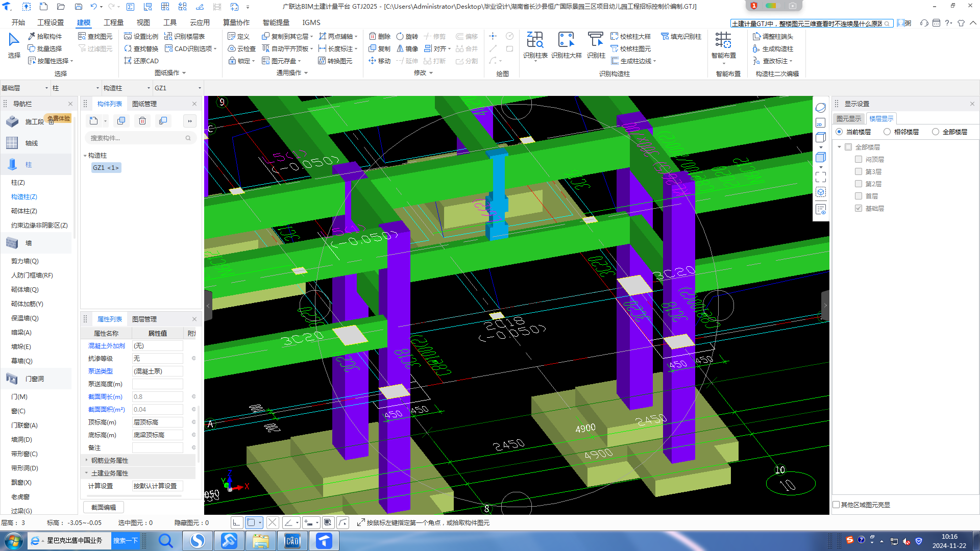Viewport: 980px width, 551px height.
Task: Open the GZ1 component dropdown
Action: pyautogui.click(x=178, y=88)
